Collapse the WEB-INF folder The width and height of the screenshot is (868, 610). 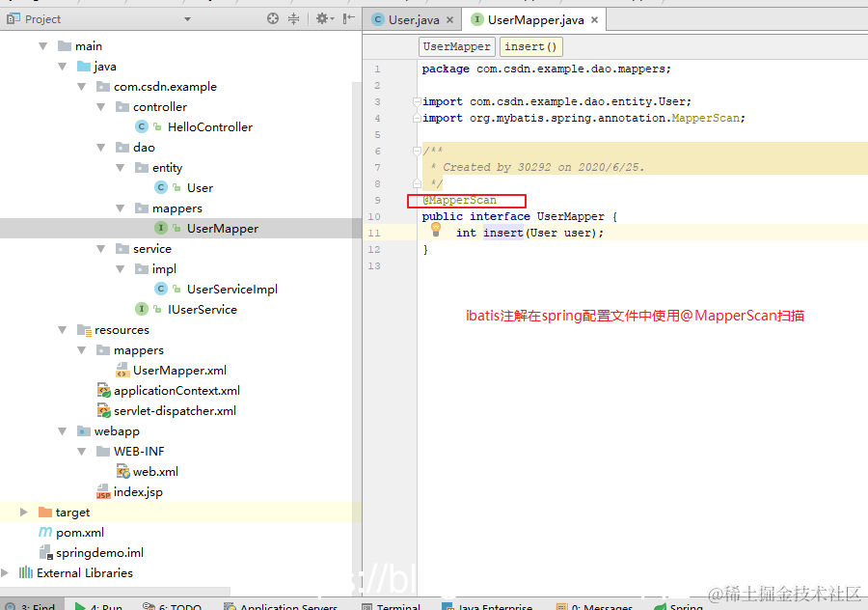(x=81, y=452)
